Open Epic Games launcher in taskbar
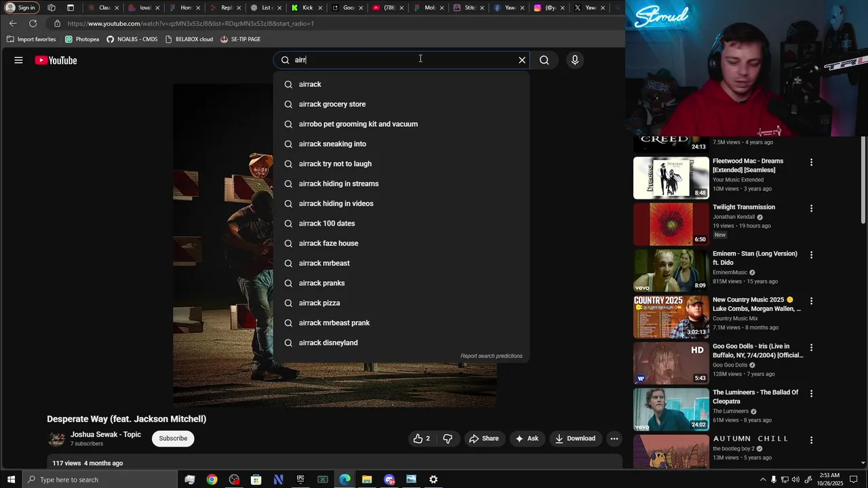This screenshot has width=868, height=488. 300,479
